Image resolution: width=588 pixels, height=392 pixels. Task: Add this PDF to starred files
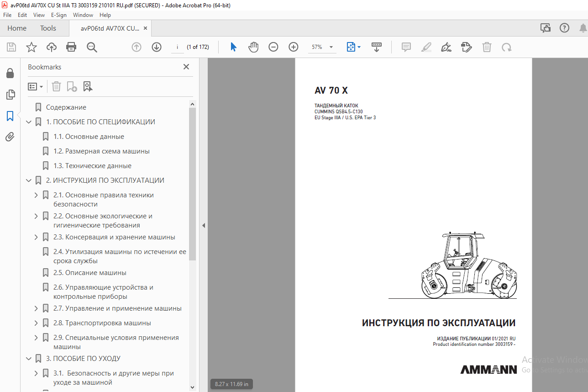[31, 47]
